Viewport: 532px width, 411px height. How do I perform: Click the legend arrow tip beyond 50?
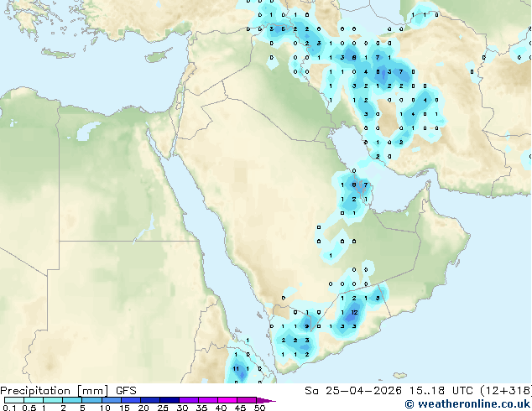266,400
